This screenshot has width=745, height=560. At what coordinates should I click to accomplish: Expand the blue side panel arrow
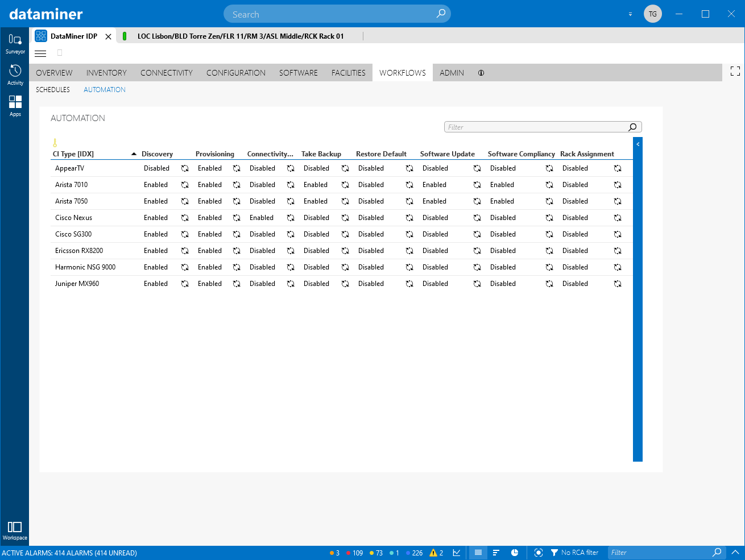click(x=638, y=144)
